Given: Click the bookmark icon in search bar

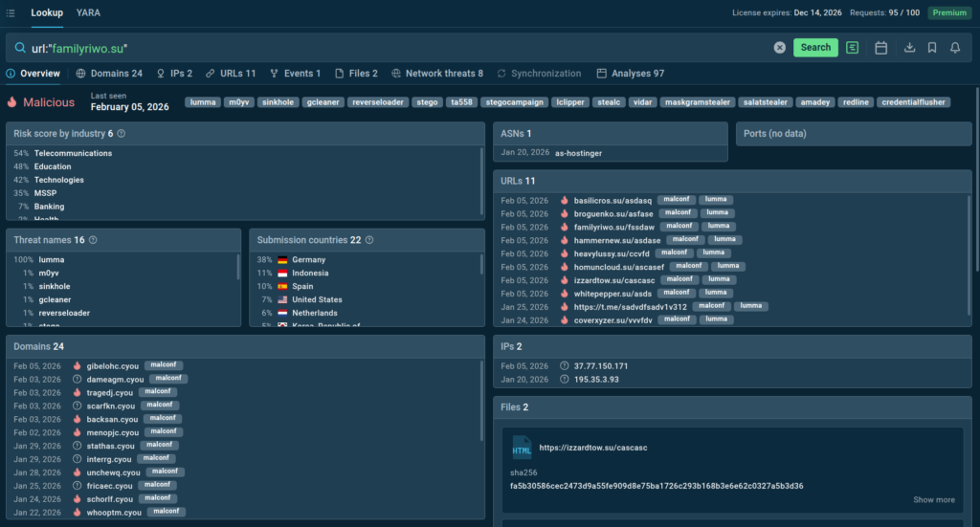Looking at the screenshot, I should [932, 48].
